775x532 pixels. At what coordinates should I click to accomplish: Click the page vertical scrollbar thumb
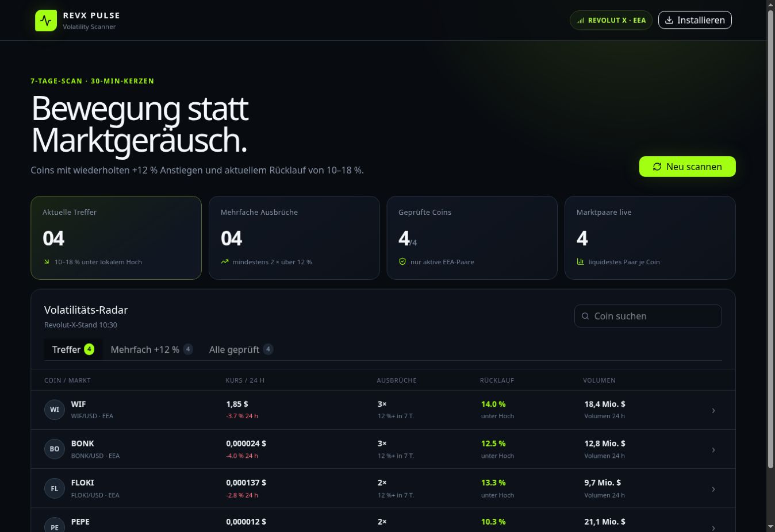[771, 238]
